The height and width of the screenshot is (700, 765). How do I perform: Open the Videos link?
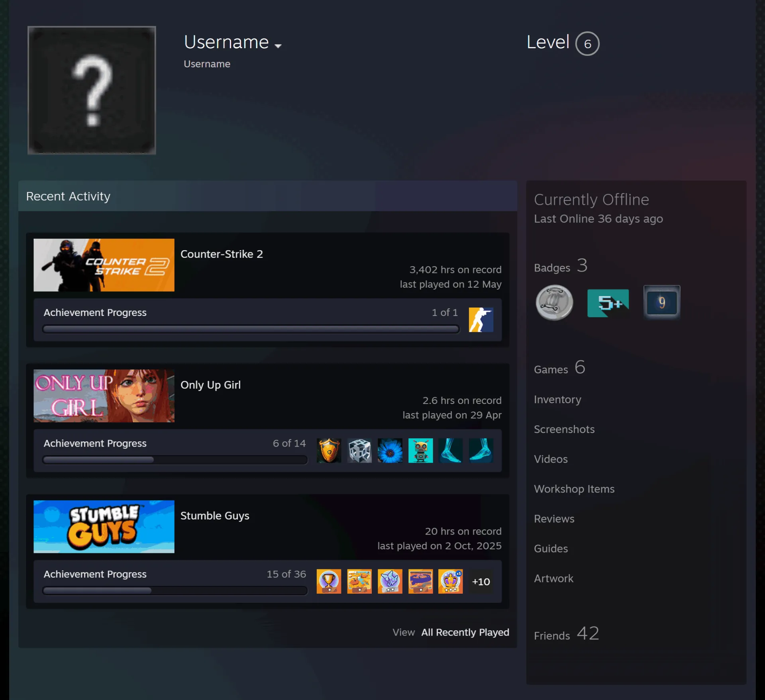tap(551, 459)
